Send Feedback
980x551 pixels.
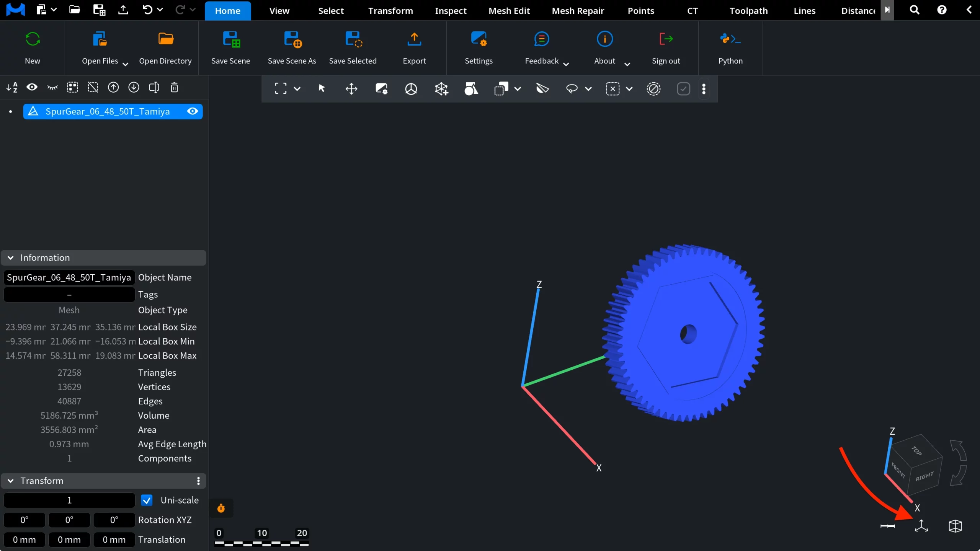(x=541, y=47)
